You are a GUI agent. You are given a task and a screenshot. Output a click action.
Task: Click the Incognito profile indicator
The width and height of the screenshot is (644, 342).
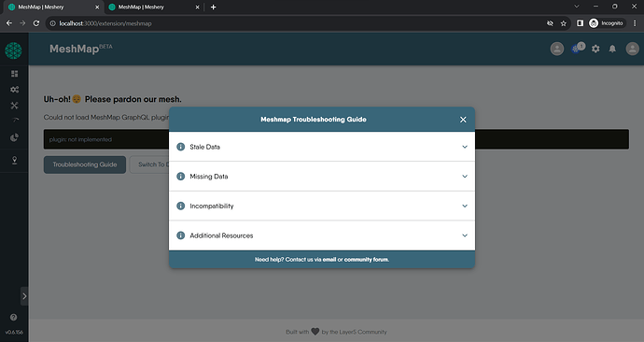point(607,23)
